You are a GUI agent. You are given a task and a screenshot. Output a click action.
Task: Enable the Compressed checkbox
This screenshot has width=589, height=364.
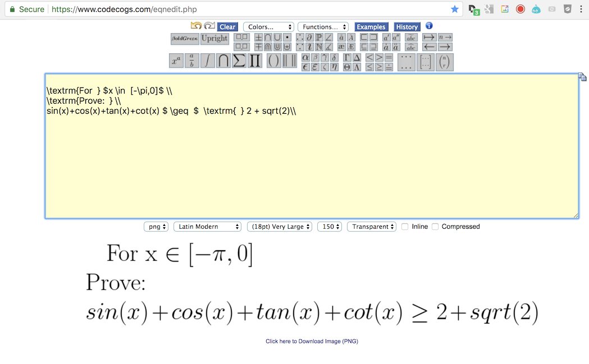[x=435, y=227]
